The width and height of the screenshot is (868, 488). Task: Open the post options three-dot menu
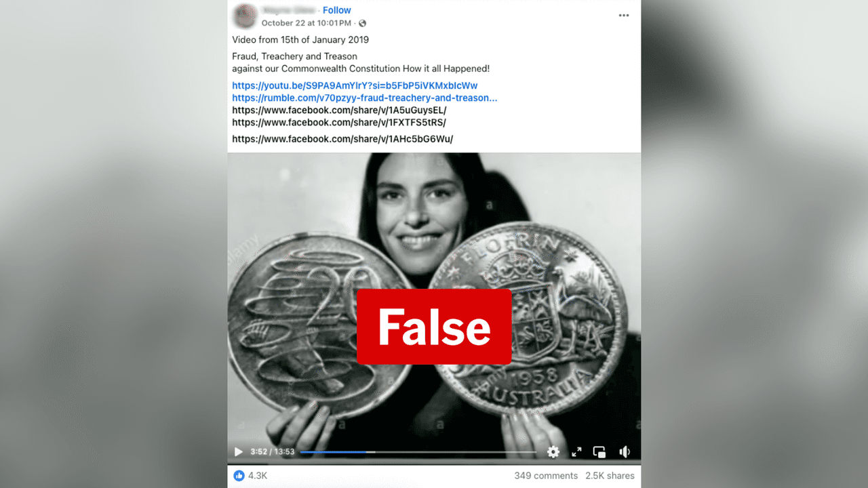coord(624,16)
